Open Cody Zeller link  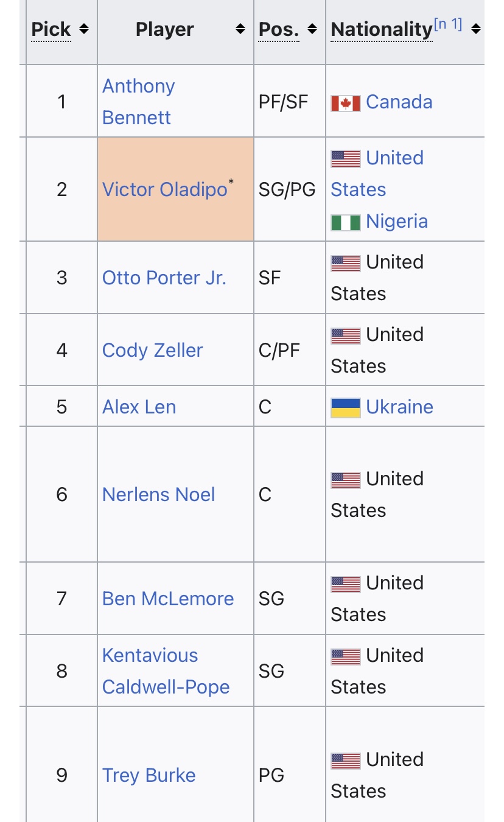pyautogui.click(x=153, y=350)
